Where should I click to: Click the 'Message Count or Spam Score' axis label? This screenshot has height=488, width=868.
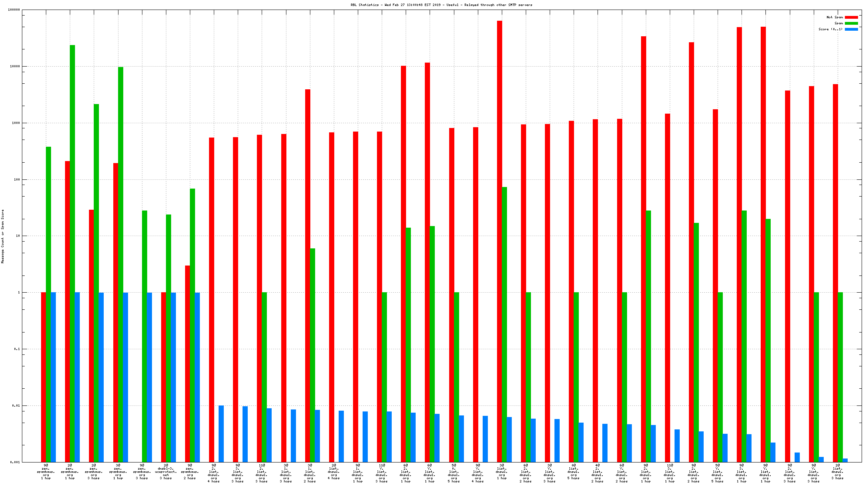(3, 236)
